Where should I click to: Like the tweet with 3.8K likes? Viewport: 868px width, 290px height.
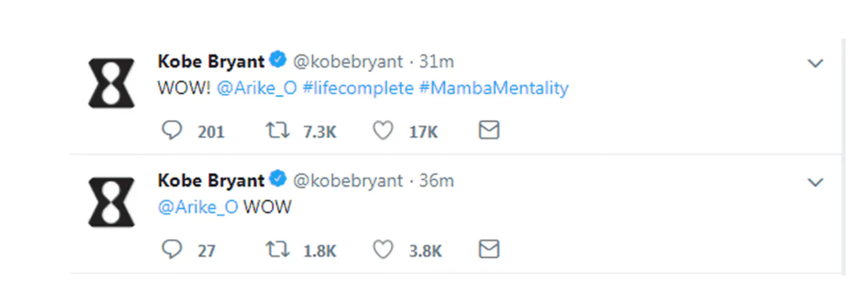point(383,250)
